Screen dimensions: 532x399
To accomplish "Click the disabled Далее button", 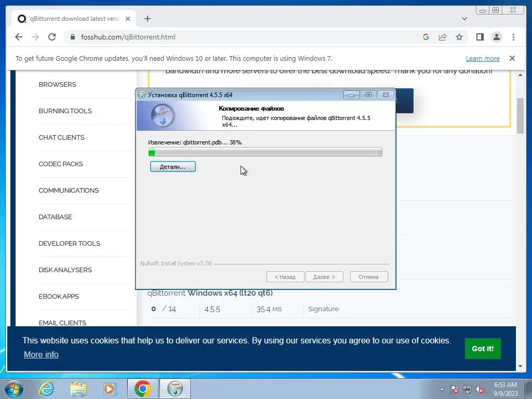I will [324, 277].
